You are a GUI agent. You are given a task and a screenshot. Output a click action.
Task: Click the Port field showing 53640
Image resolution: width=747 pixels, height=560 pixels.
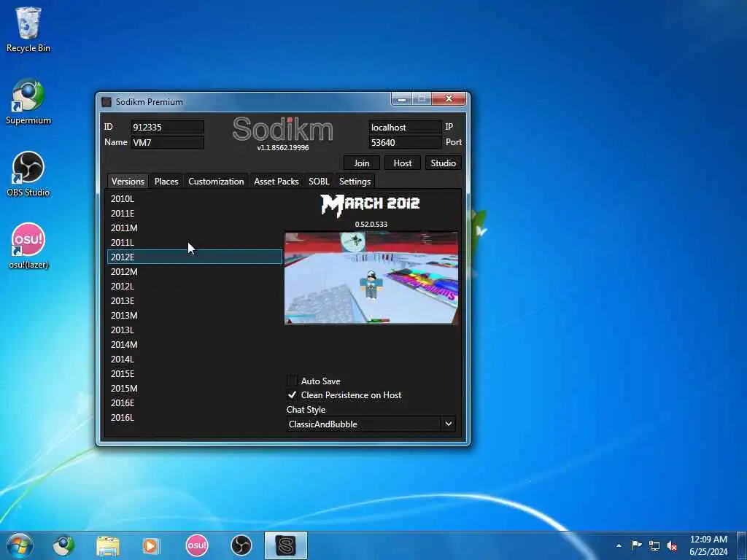(x=406, y=142)
